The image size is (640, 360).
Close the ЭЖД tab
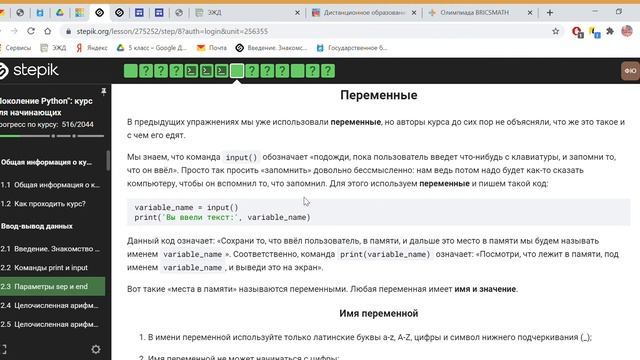[x=297, y=13]
